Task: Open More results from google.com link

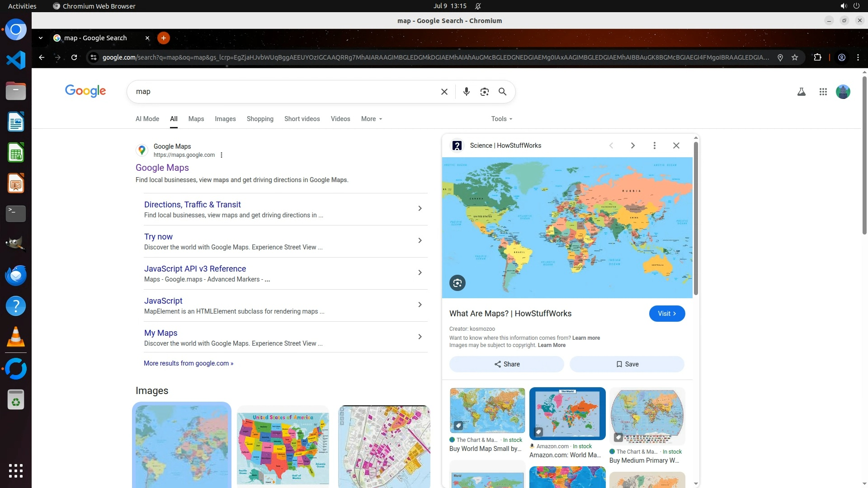Action: [x=188, y=363]
